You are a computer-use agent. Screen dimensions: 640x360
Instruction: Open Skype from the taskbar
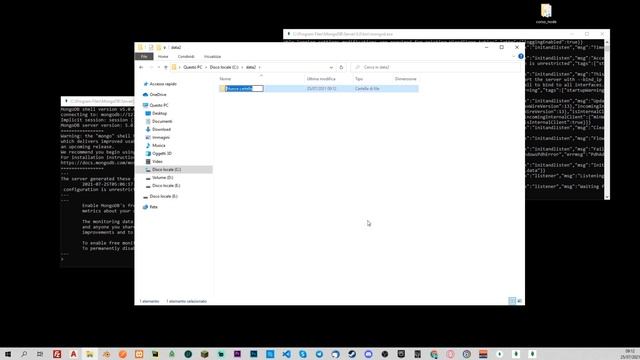pyautogui.click(x=303, y=354)
